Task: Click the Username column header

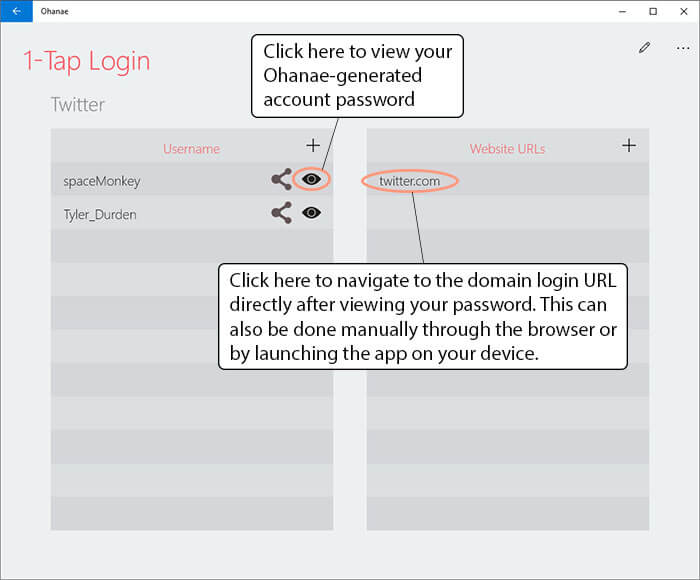Action: (x=191, y=149)
